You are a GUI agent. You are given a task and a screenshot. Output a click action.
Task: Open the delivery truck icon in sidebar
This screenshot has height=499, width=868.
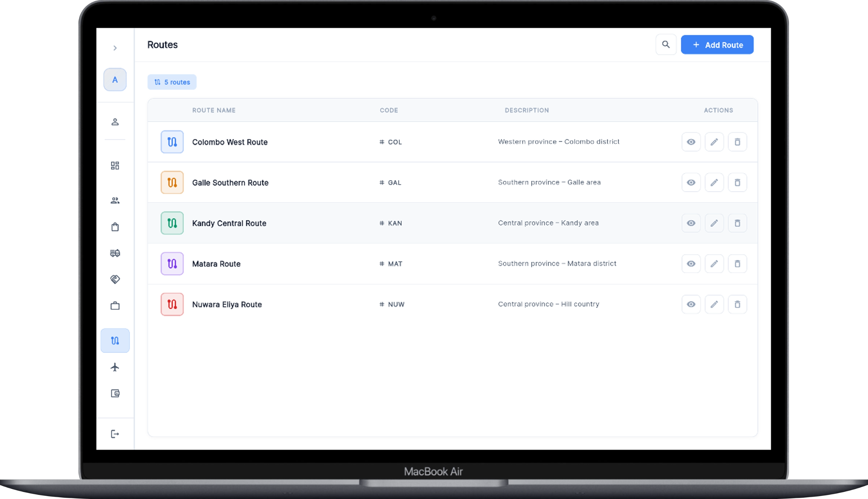[115, 253]
